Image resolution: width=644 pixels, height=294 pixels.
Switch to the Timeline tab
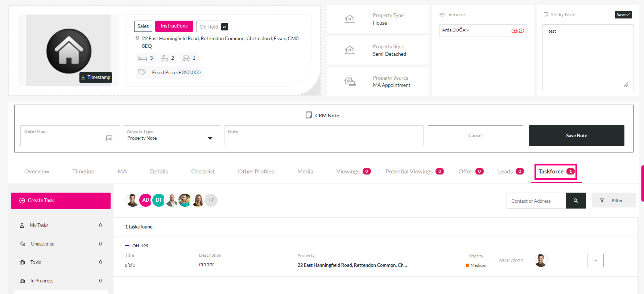[x=83, y=172]
